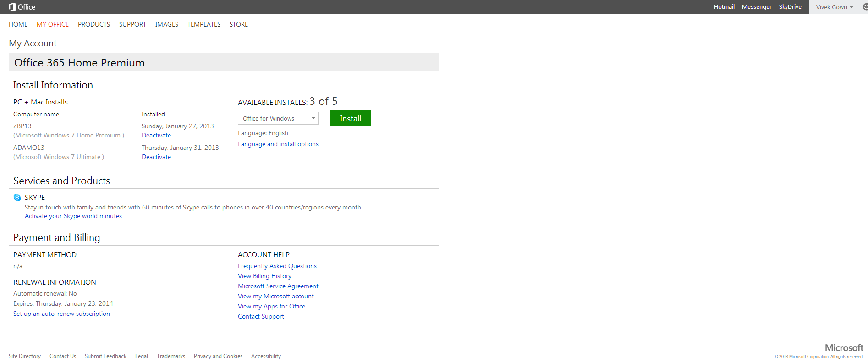868x363 pixels.
Task: Click the Contact Support link
Action: point(261,316)
